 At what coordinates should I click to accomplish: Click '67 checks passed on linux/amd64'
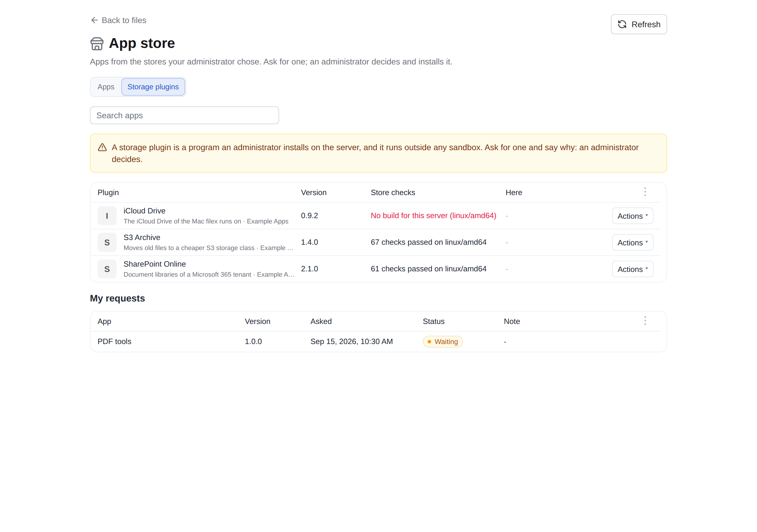click(x=428, y=242)
